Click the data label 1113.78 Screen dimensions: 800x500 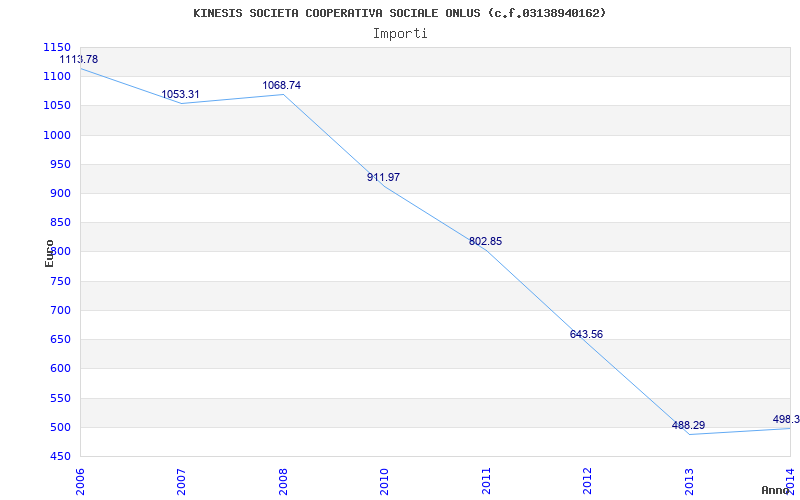[x=79, y=59]
